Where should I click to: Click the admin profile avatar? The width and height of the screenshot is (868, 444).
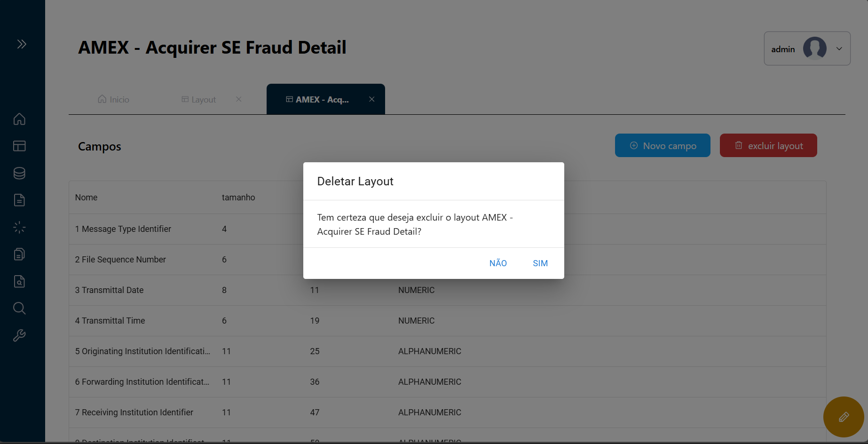tap(814, 48)
